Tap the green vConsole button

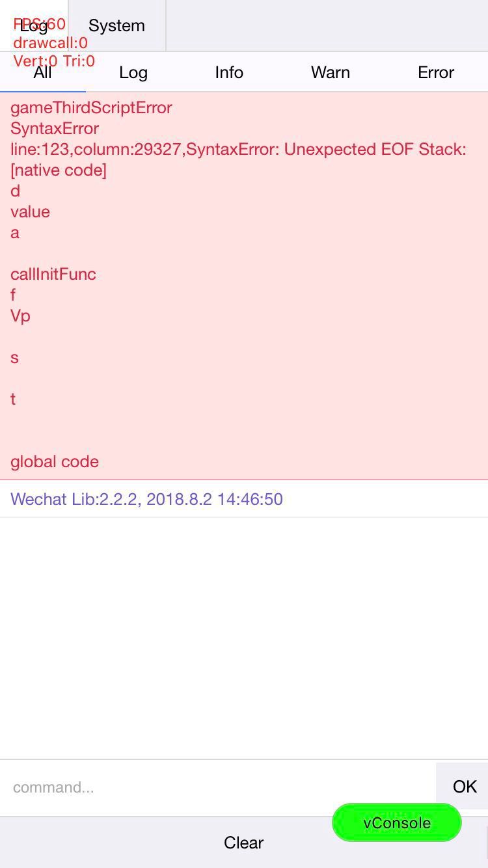pos(397,822)
